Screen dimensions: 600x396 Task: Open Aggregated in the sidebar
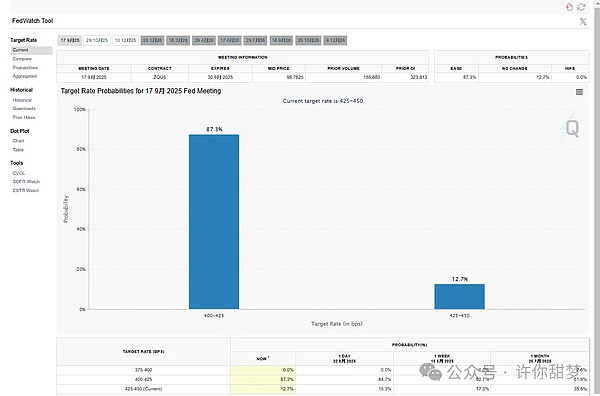(24, 76)
